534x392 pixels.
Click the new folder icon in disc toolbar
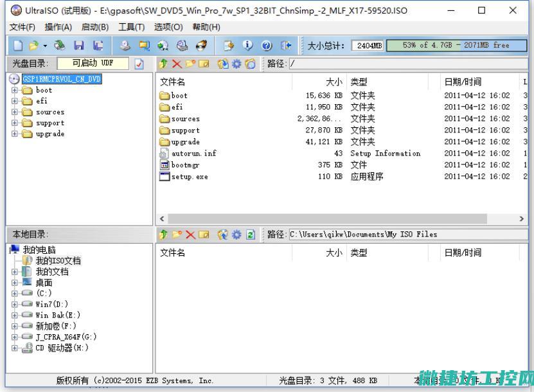point(190,64)
